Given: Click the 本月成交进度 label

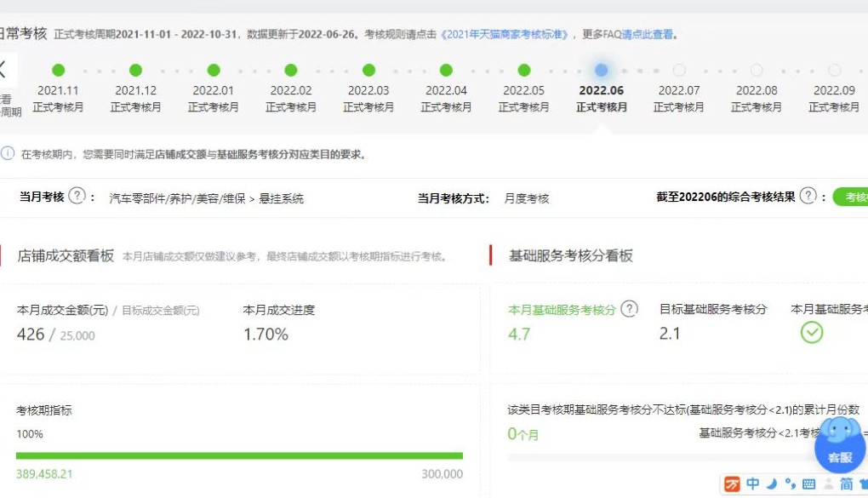Looking at the screenshot, I should pyautogui.click(x=278, y=310).
